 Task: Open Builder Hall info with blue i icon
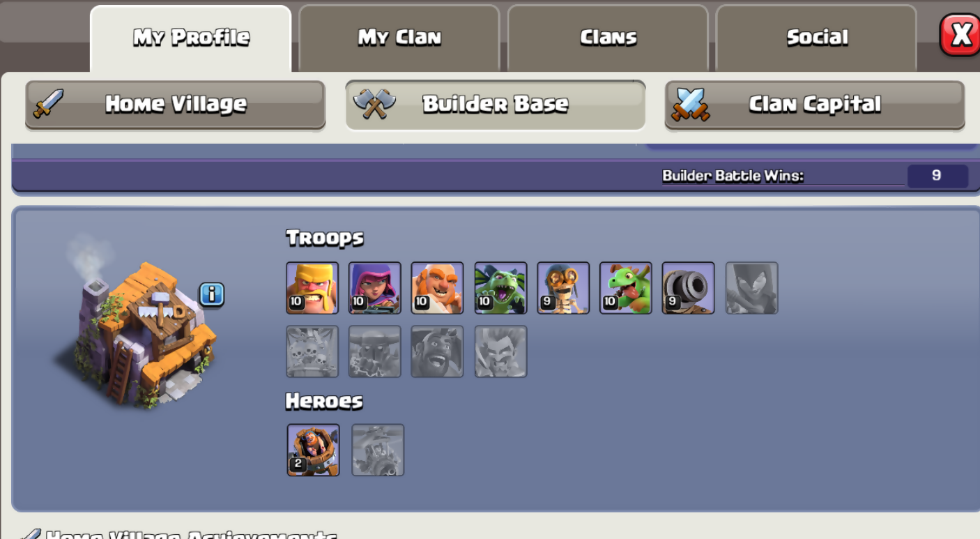tap(212, 294)
